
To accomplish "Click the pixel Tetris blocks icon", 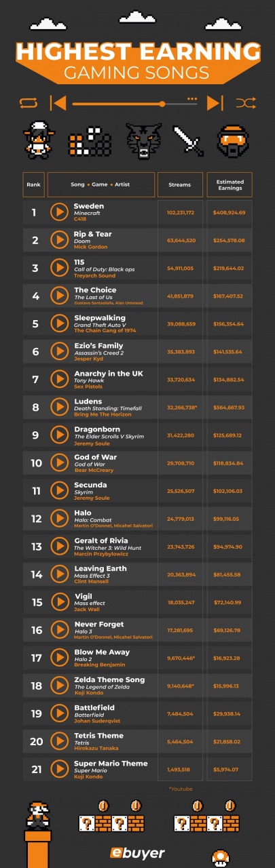I will 90,142.
